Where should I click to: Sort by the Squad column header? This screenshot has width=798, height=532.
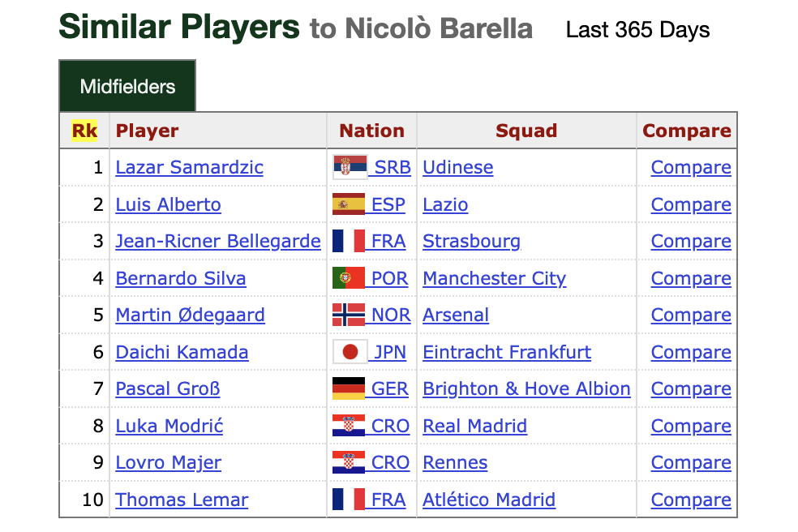[x=526, y=131]
